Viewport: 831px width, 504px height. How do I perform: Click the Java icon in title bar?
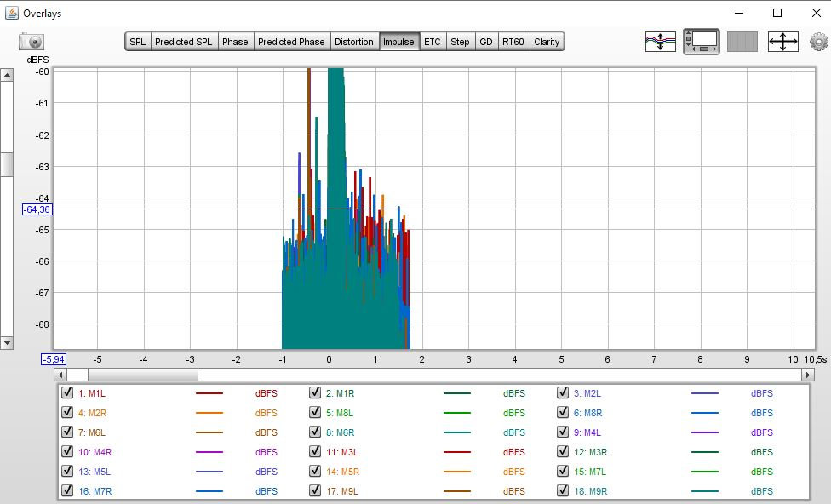coord(11,14)
